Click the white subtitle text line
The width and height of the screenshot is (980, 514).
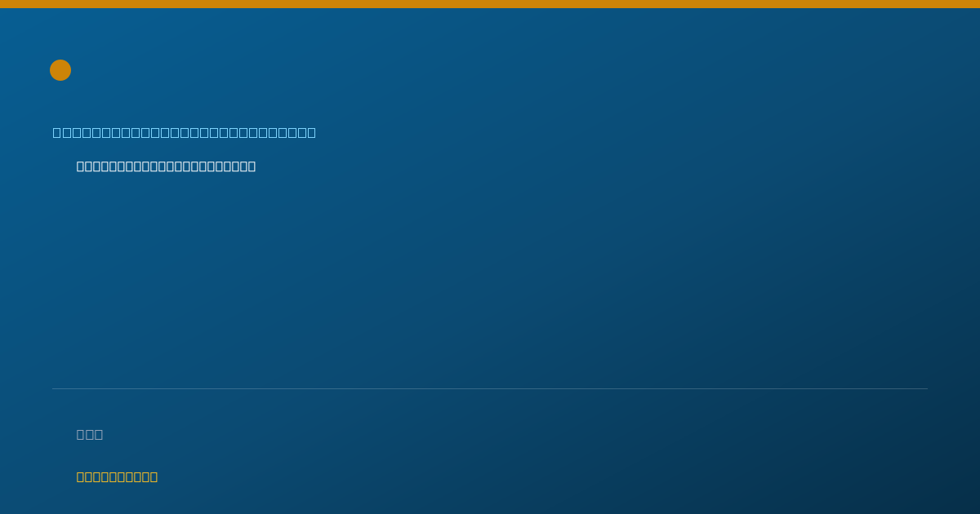click(166, 166)
